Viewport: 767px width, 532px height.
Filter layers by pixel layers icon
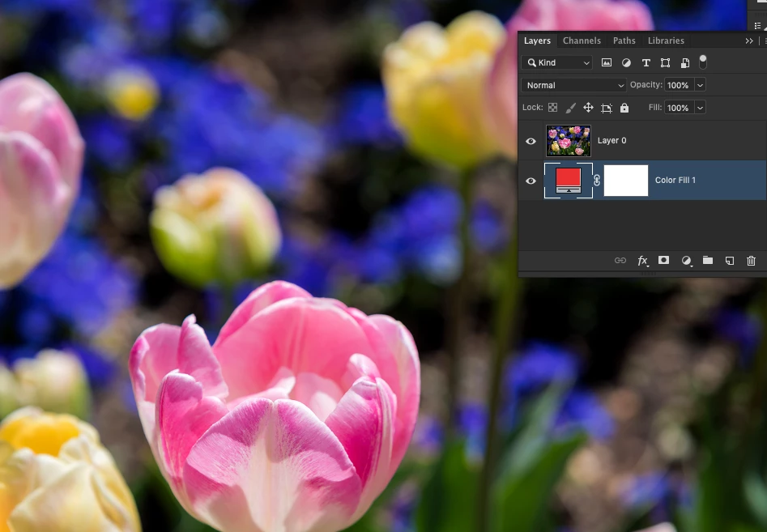pyautogui.click(x=607, y=62)
